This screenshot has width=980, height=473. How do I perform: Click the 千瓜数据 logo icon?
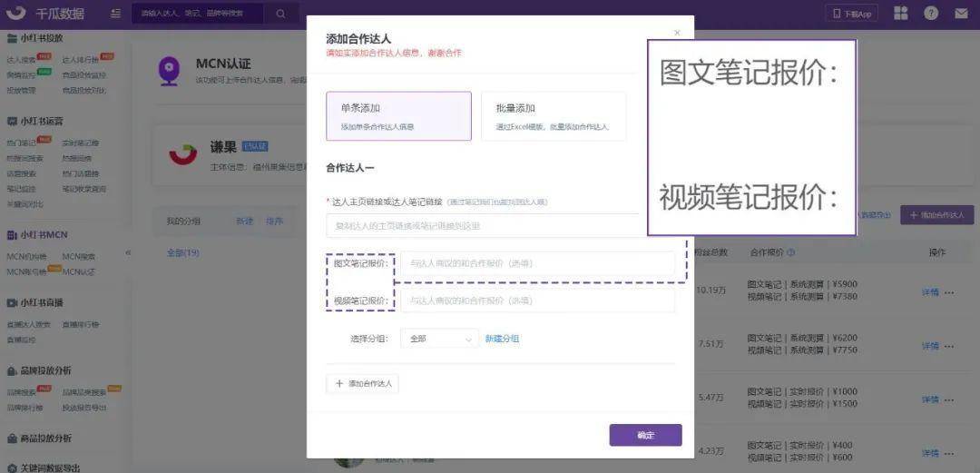point(15,13)
